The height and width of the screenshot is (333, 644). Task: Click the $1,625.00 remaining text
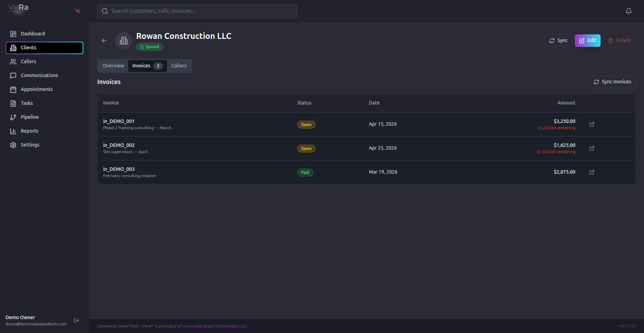pyautogui.click(x=556, y=152)
